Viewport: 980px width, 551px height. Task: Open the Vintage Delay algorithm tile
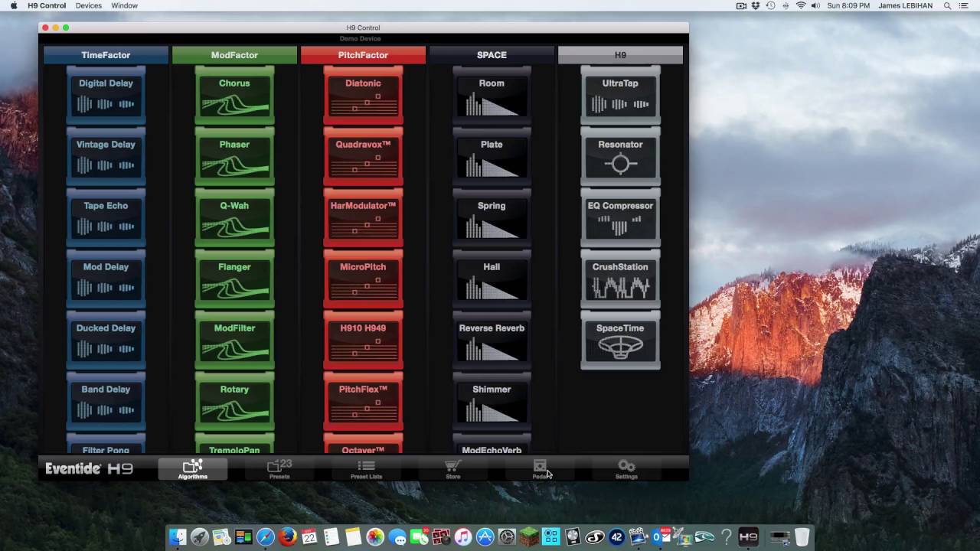(x=106, y=156)
